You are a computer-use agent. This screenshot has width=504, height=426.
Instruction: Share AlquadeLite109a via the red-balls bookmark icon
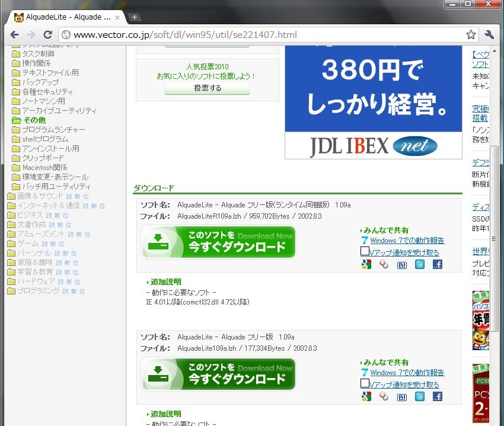[x=384, y=396]
